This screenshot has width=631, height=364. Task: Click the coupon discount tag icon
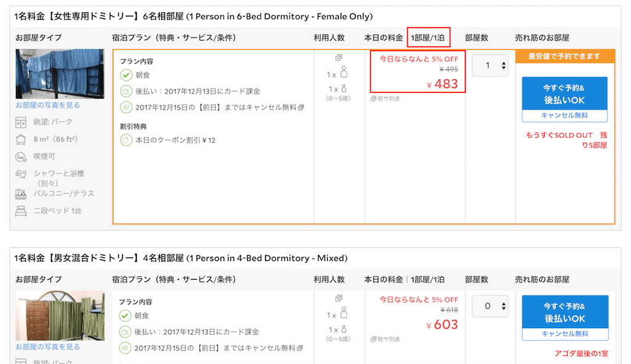[x=126, y=140]
